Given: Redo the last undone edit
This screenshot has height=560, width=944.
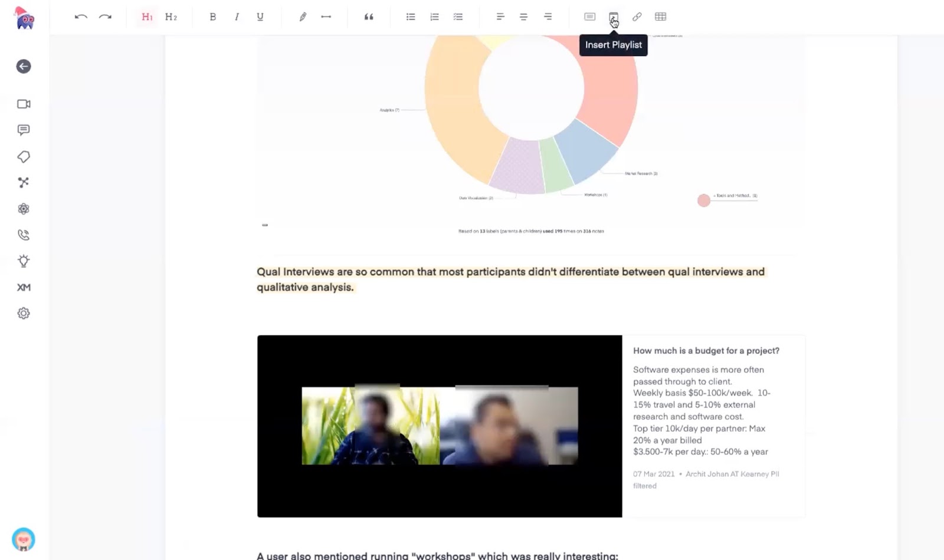Looking at the screenshot, I should pyautogui.click(x=105, y=17).
